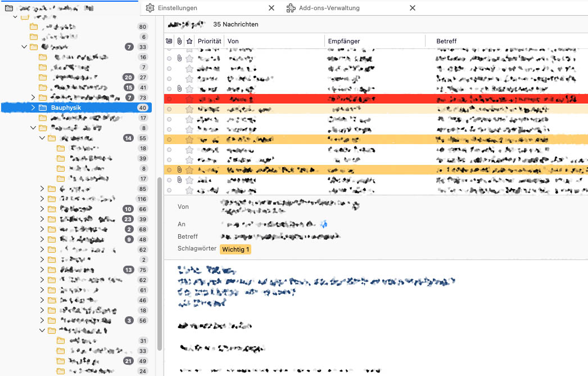
Task: Sort messages by the Priorität column
Action: pos(209,41)
